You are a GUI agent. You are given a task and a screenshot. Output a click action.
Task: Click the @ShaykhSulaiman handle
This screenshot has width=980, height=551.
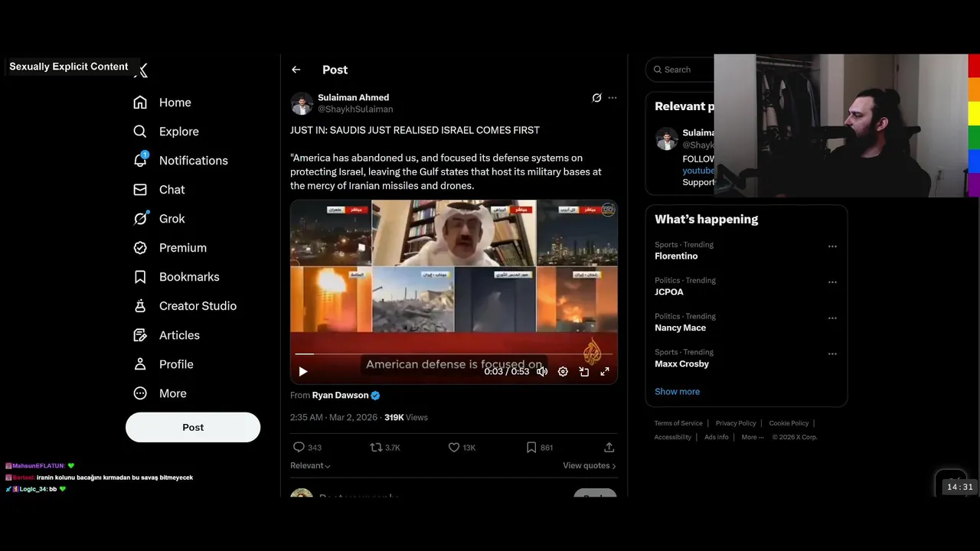click(x=355, y=109)
